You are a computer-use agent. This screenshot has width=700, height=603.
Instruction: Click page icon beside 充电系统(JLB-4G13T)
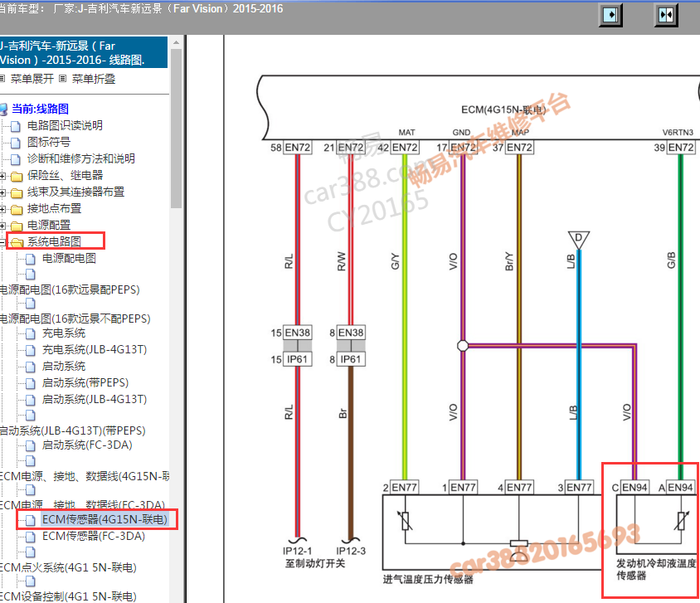click(x=31, y=350)
